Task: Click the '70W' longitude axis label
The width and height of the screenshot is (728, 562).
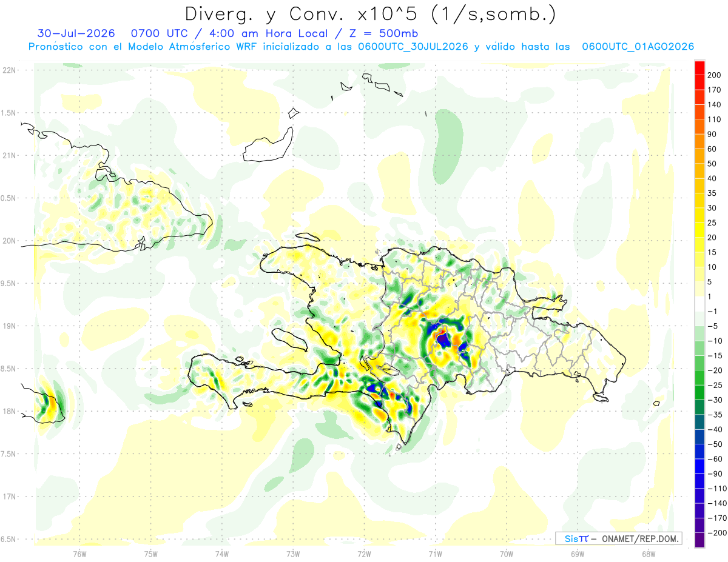Action: point(506,555)
